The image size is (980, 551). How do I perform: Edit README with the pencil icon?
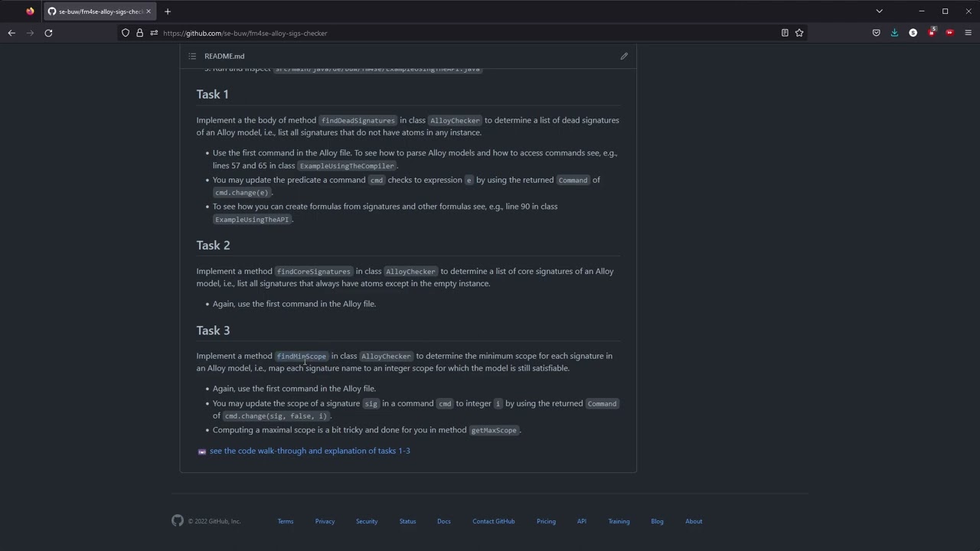coord(624,56)
